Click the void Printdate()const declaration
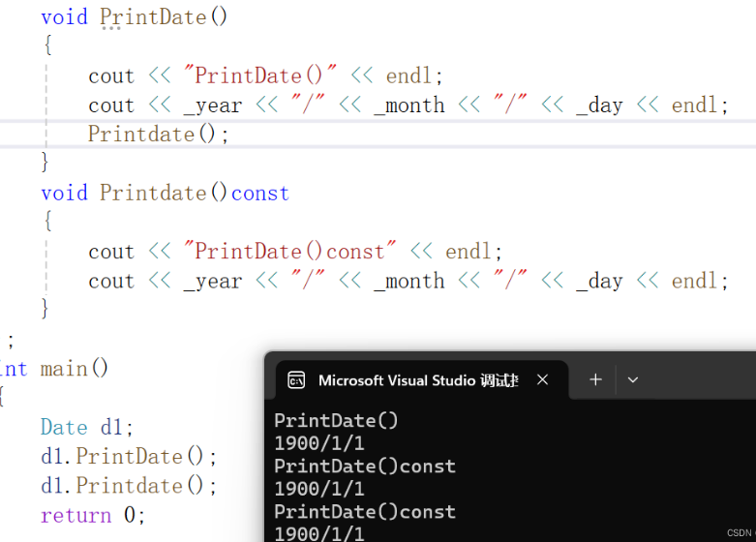This screenshot has width=756, height=542. coord(165,193)
